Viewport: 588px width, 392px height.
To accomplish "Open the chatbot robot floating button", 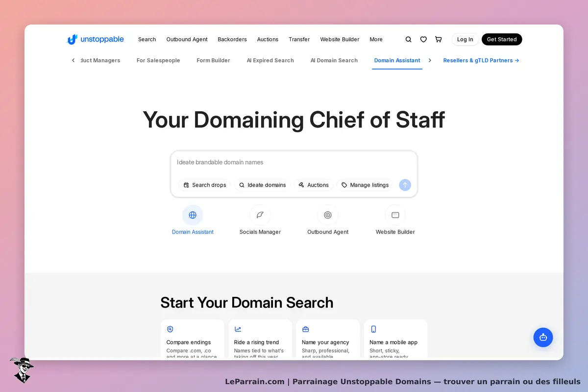I will [x=543, y=337].
